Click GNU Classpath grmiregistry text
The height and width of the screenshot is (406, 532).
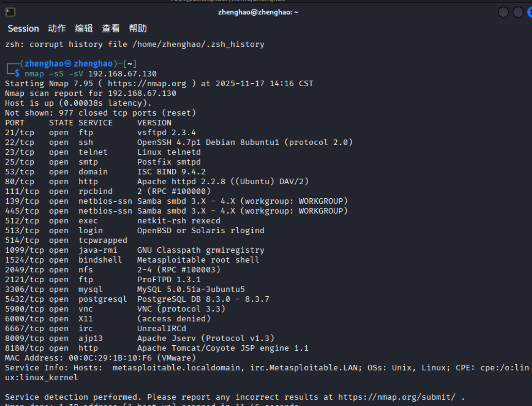pos(201,250)
